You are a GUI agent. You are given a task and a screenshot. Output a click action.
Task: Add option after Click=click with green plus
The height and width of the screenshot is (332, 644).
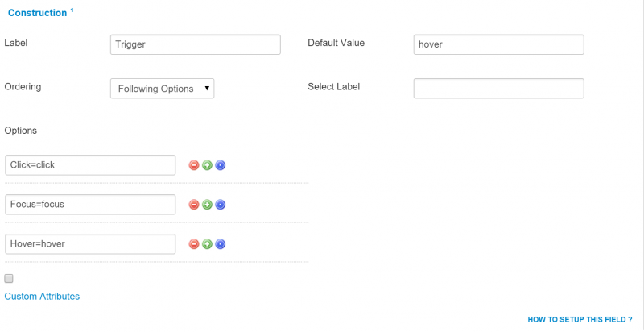(x=207, y=165)
